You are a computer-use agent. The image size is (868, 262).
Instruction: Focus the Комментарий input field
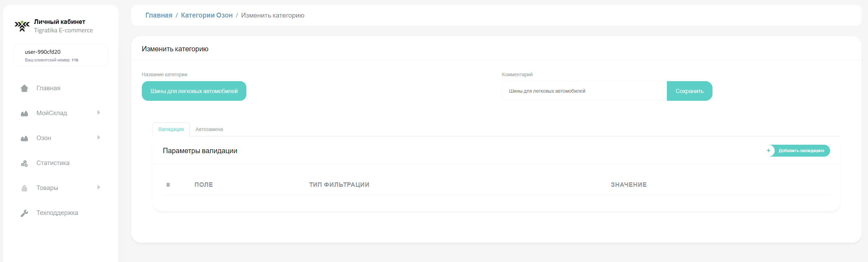coord(584,91)
